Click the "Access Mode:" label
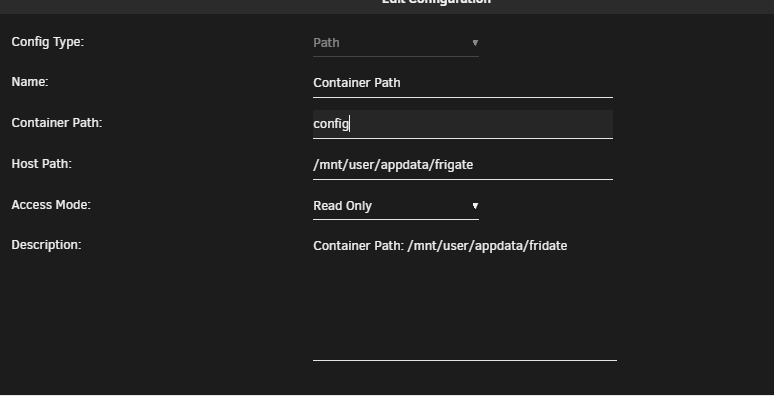The width and height of the screenshot is (774, 396). [51, 204]
